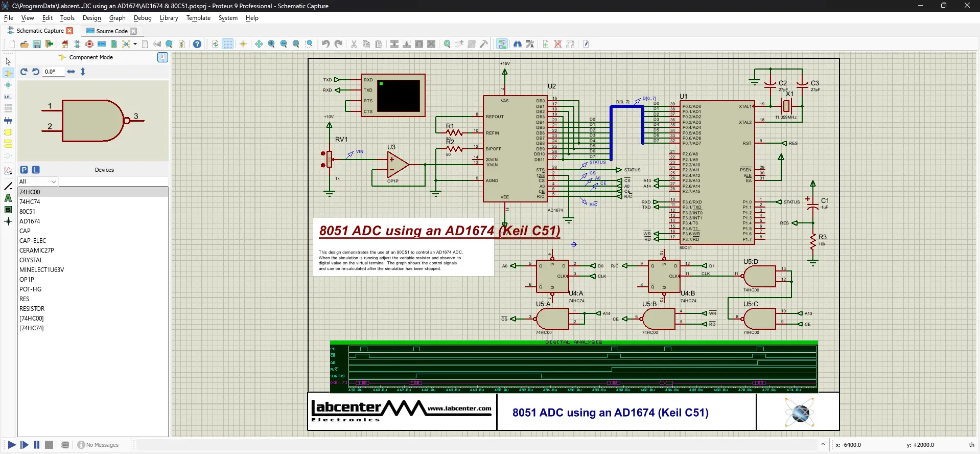This screenshot has width=980, height=454.
Task: Run the simulation with the Play button
Action: point(12,445)
